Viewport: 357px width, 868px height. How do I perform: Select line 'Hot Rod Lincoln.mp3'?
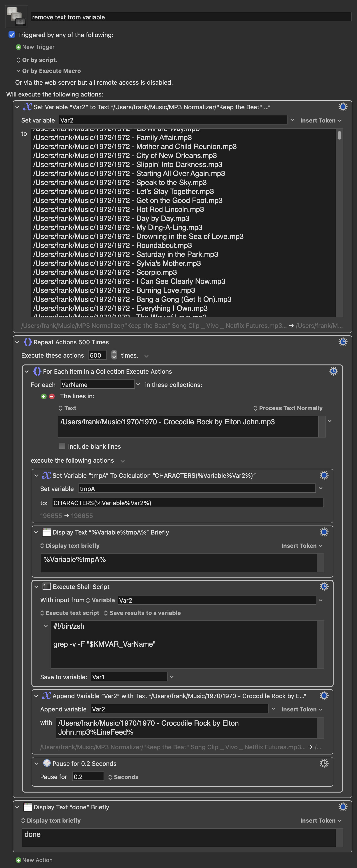(x=118, y=209)
